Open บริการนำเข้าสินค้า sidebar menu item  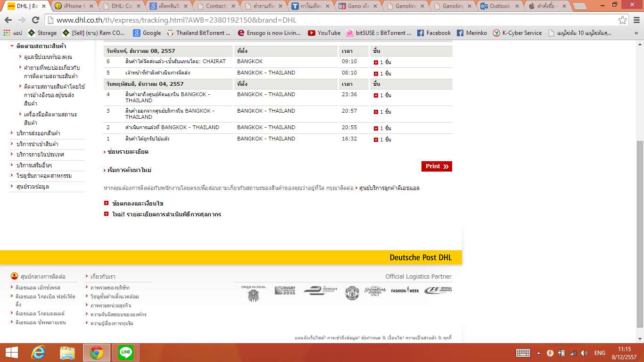[38, 144]
